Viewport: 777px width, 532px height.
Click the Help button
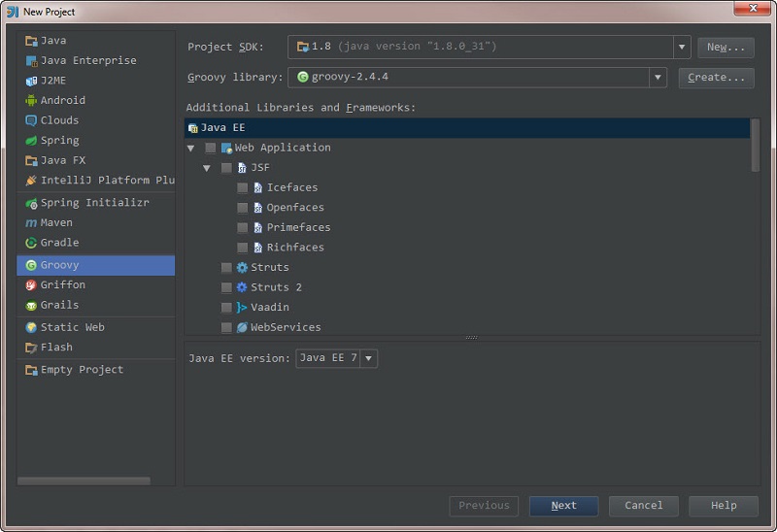tap(724, 506)
